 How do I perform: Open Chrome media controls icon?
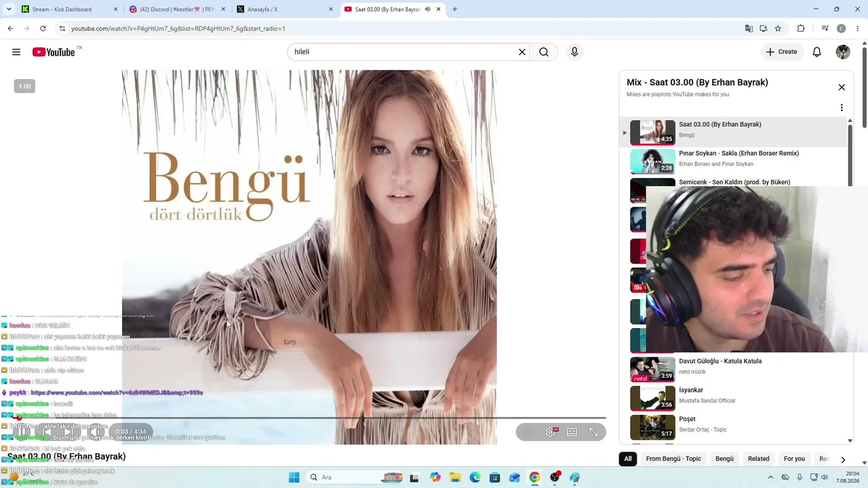click(x=825, y=28)
